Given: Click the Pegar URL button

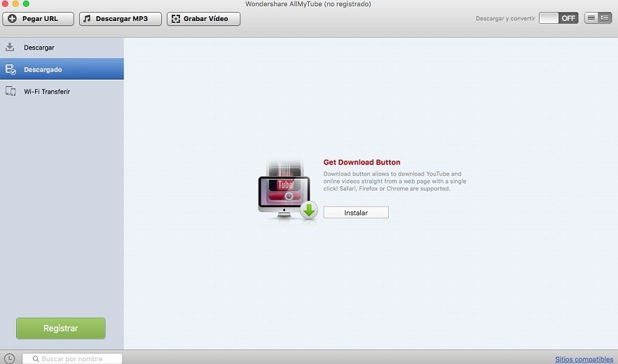Looking at the screenshot, I should pyautogui.click(x=38, y=18).
